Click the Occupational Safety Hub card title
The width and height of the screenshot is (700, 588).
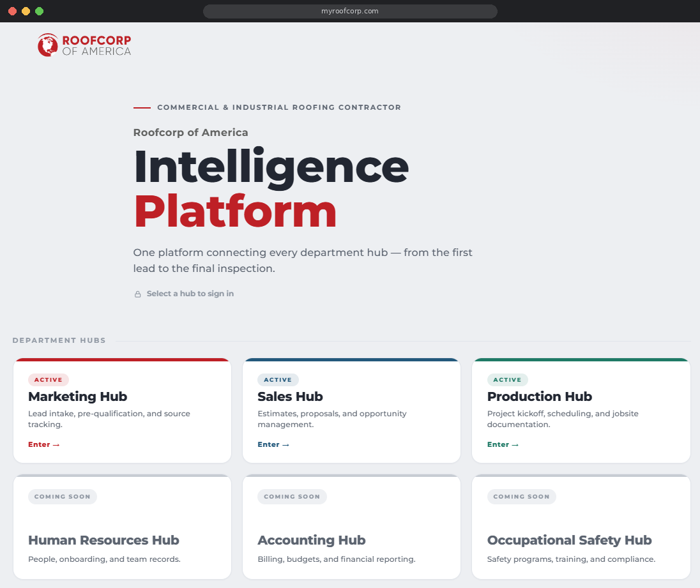[x=569, y=540]
